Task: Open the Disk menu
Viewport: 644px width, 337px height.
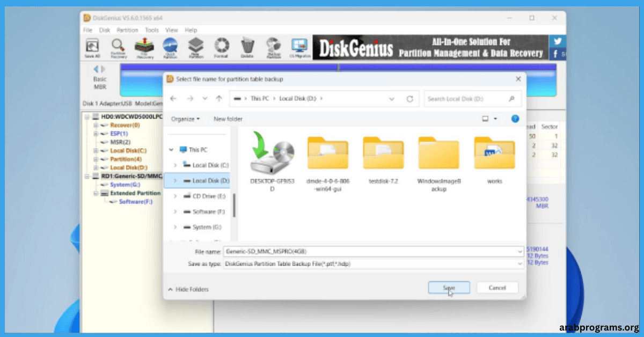Action: (x=104, y=30)
